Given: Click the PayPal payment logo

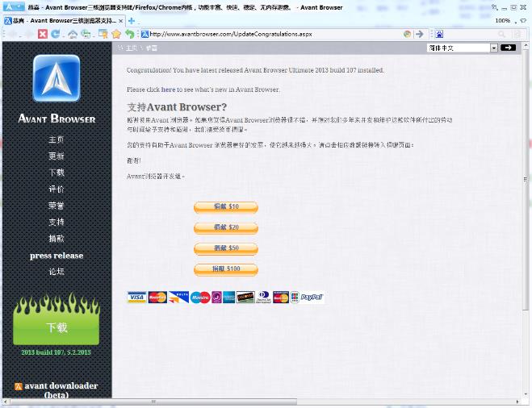Looking at the screenshot, I should [x=312, y=298].
